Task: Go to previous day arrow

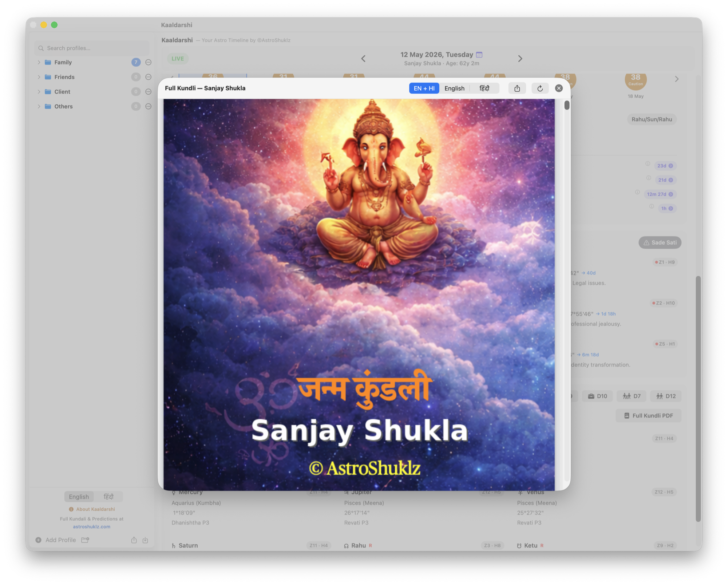Action: (363, 59)
